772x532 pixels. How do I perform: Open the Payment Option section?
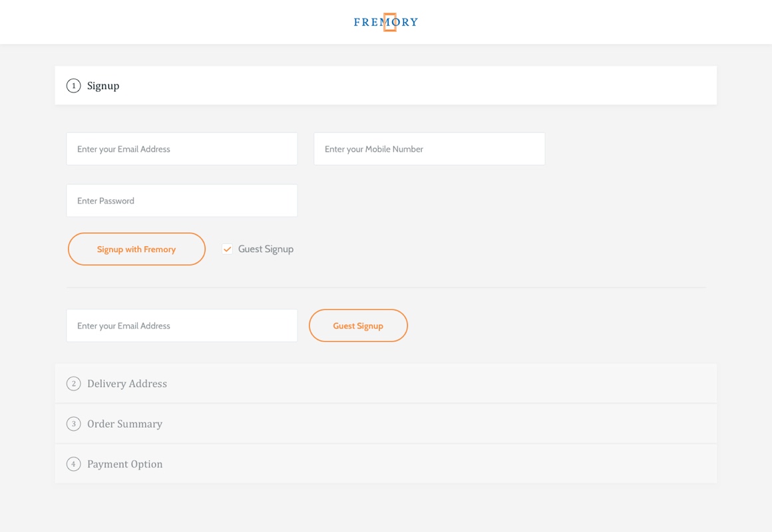point(124,464)
